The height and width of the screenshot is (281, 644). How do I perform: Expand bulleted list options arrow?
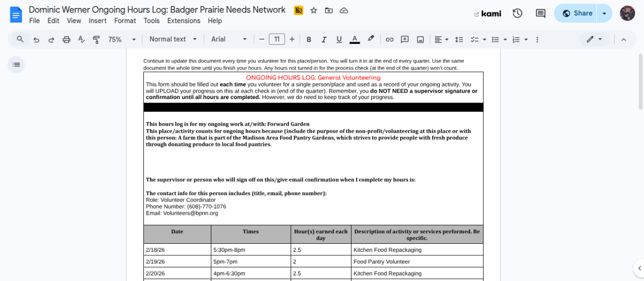click(505, 39)
